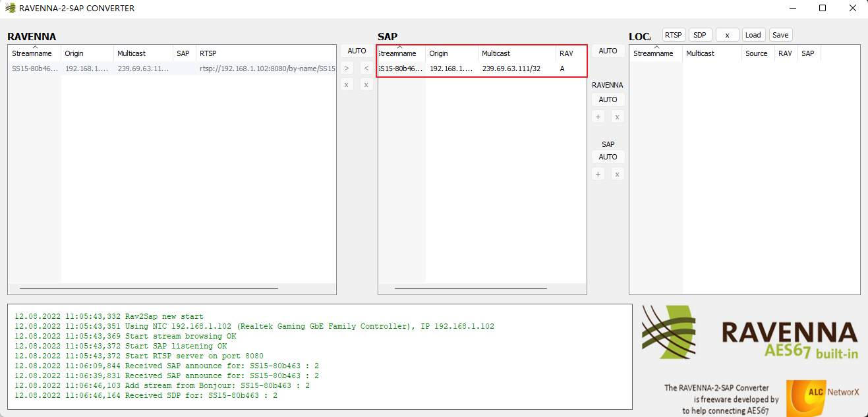Click the RTSP column header in RAVENNA list
Image resolution: width=868 pixels, height=417 pixels.
[x=266, y=53]
